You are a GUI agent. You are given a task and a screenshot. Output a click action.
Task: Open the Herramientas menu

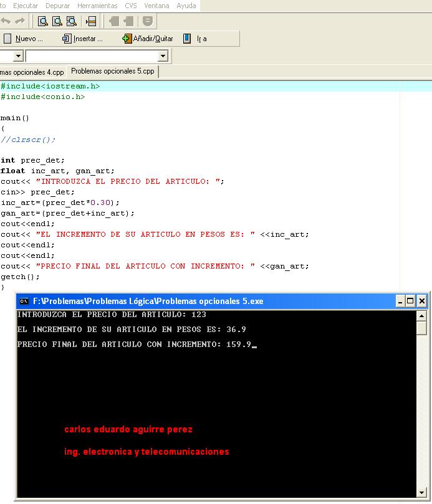coord(97,6)
